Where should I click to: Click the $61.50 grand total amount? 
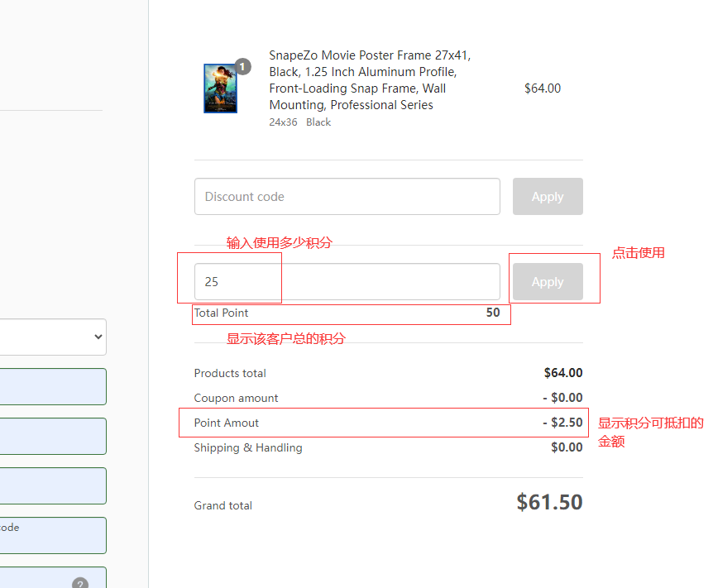(x=549, y=502)
